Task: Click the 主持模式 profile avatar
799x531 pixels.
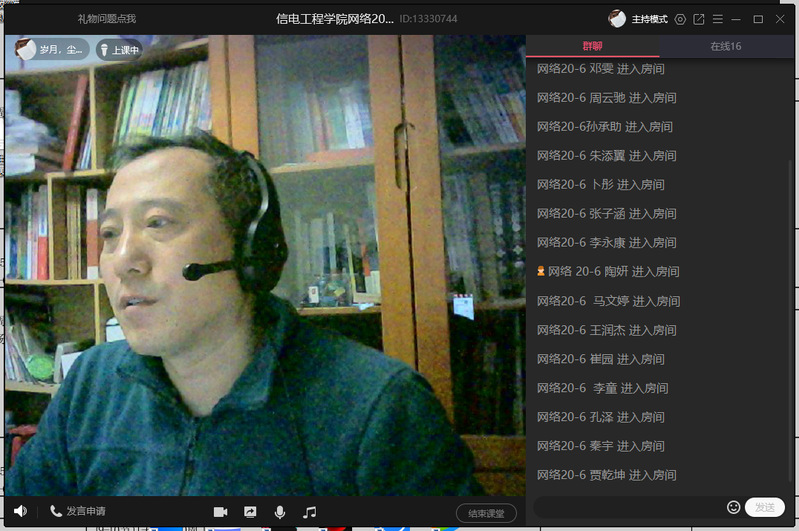Action: click(618, 19)
